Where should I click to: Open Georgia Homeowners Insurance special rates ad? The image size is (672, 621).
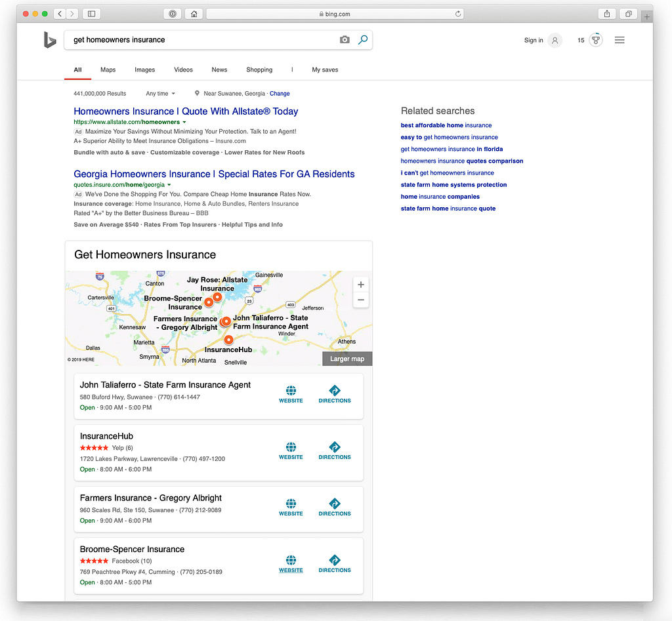[215, 174]
